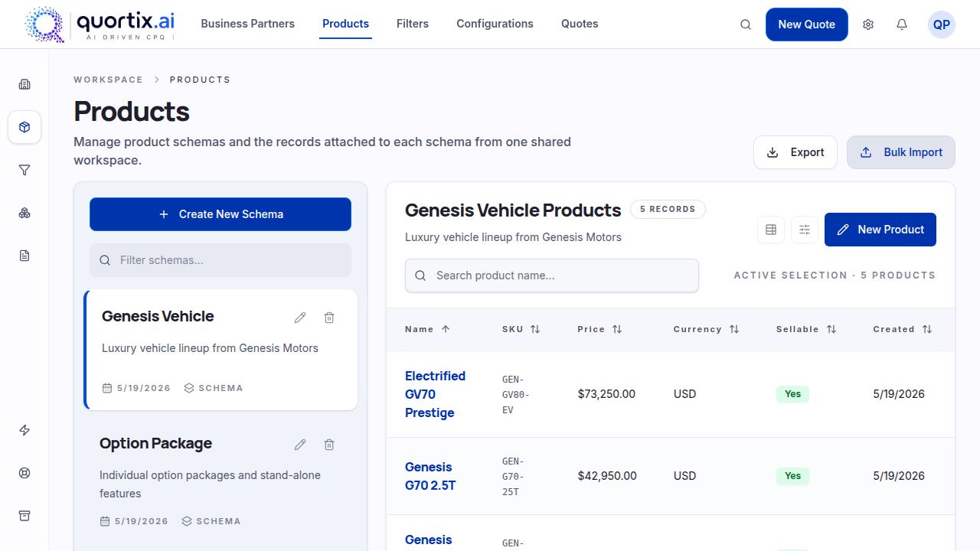Viewport: 980px width, 551px height.
Task: Open the funnel filter sidebar icon
Action: coord(24,170)
